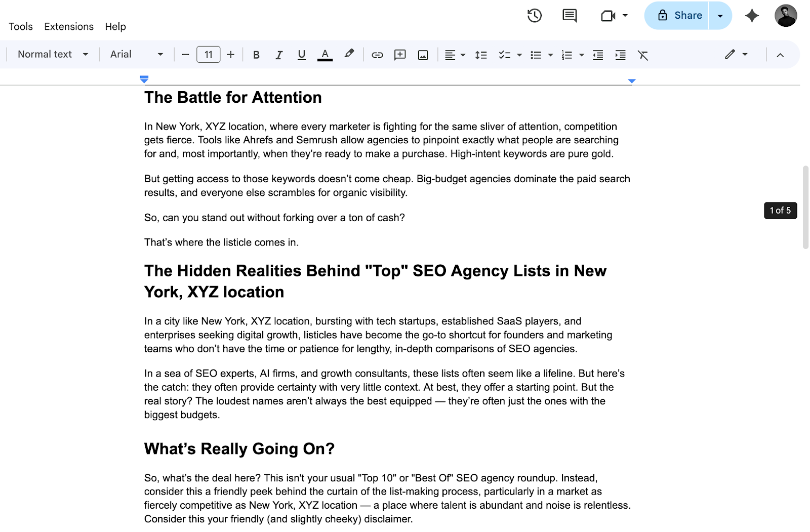
Task: Underline the selected text
Action: (302, 55)
